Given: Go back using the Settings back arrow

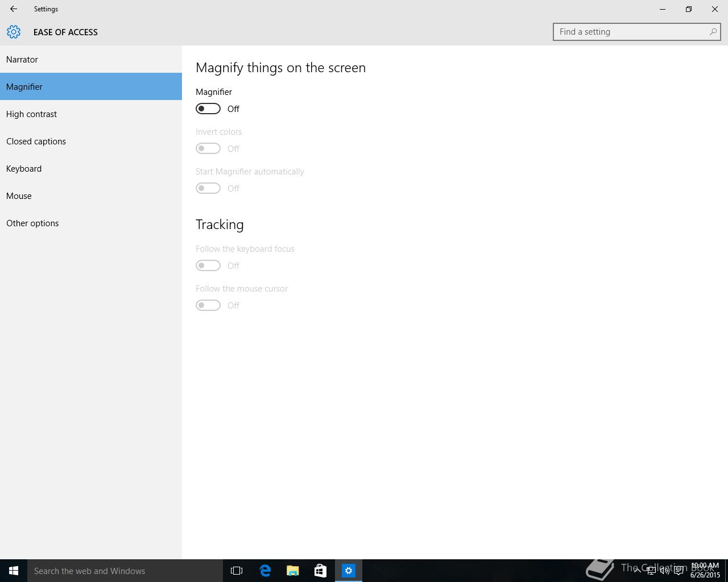Looking at the screenshot, I should click(x=14, y=9).
